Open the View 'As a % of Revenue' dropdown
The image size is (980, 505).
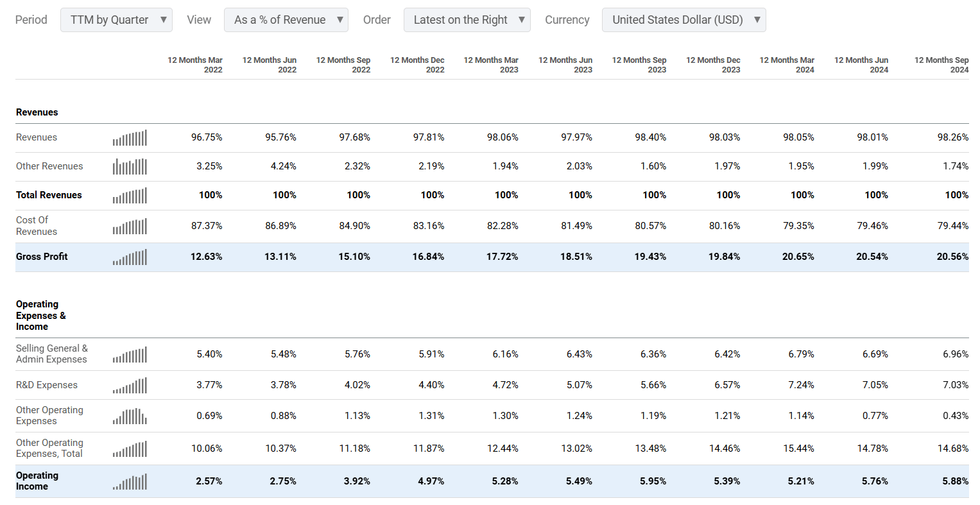pyautogui.click(x=286, y=20)
